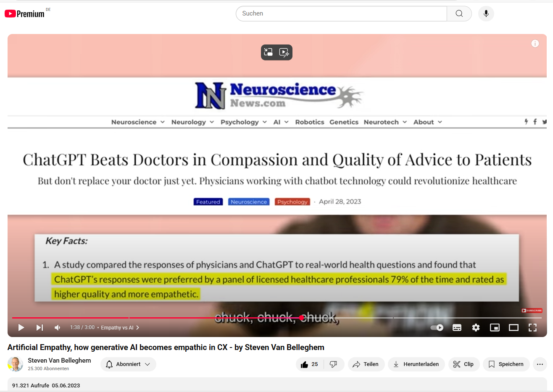Open Steven Van Belleghem channel avatar
The width and height of the screenshot is (553, 392).
point(16,364)
